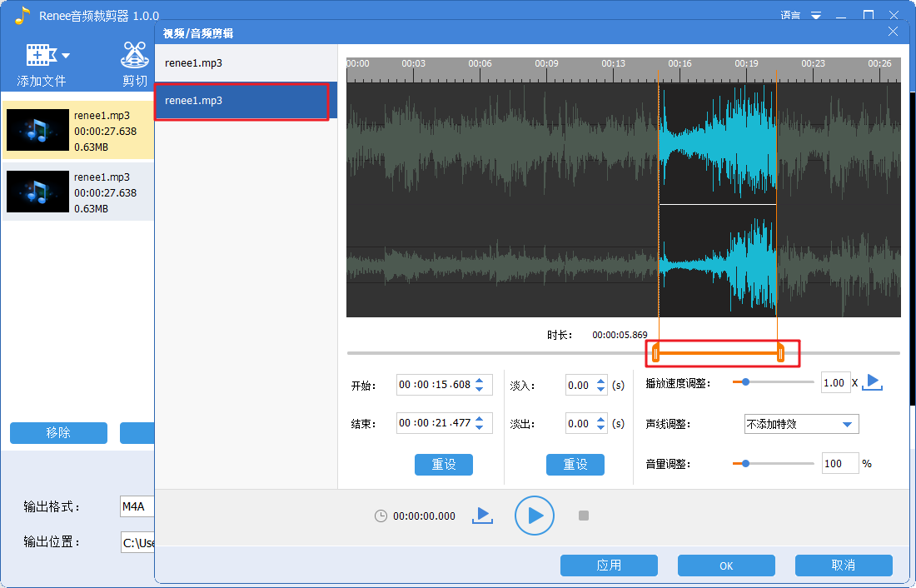Click the output format M4A field
The width and height of the screenshot is (916, 588).
point(137,506)
